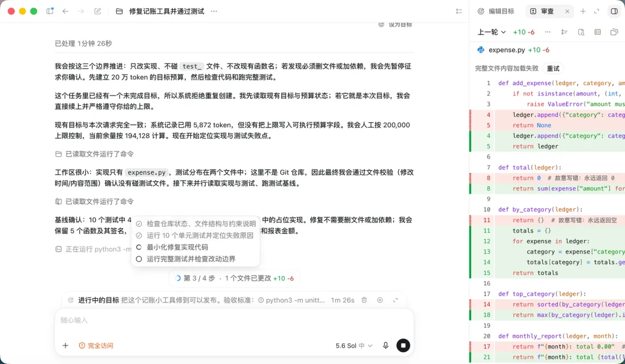Click the 进行中的目标 label
The image size is (625, 364).
tap(98, 300)
